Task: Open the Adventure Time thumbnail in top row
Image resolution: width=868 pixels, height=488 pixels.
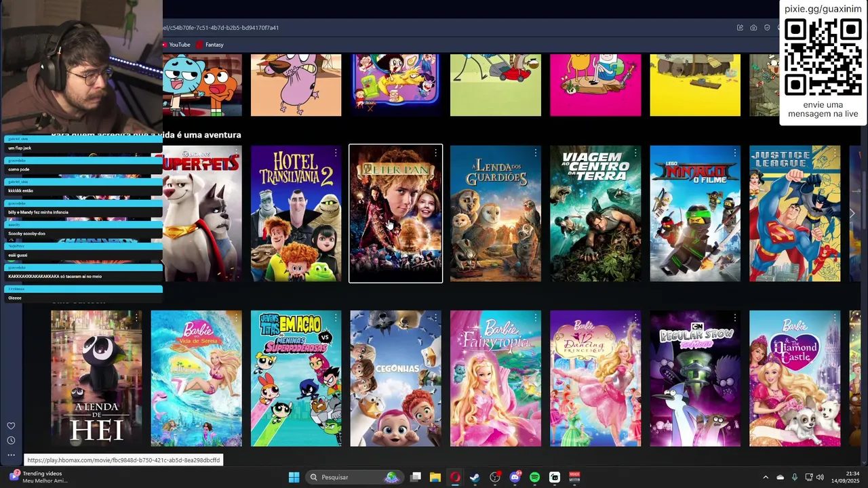Action: tap(595, 85)
